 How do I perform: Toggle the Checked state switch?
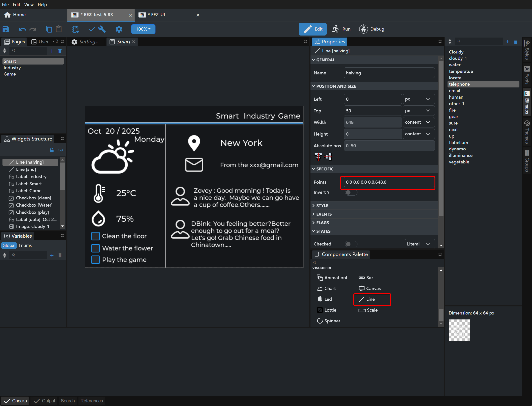tap(351, 244)
